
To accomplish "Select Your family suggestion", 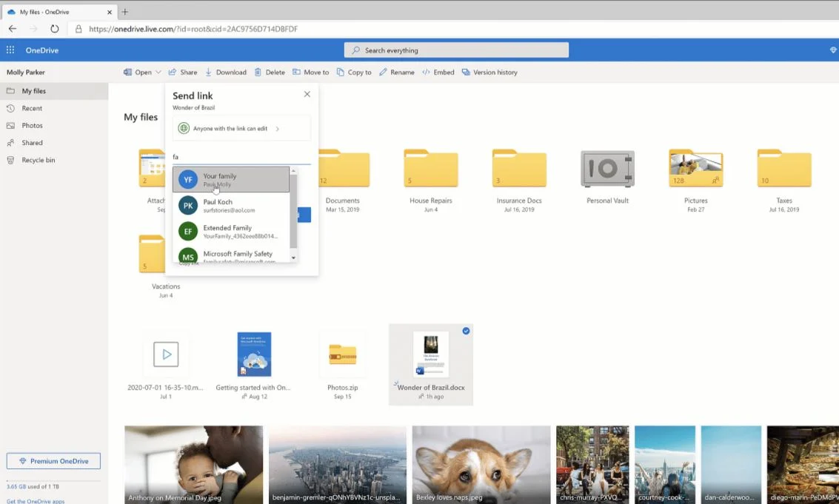I will coord(231,180).
